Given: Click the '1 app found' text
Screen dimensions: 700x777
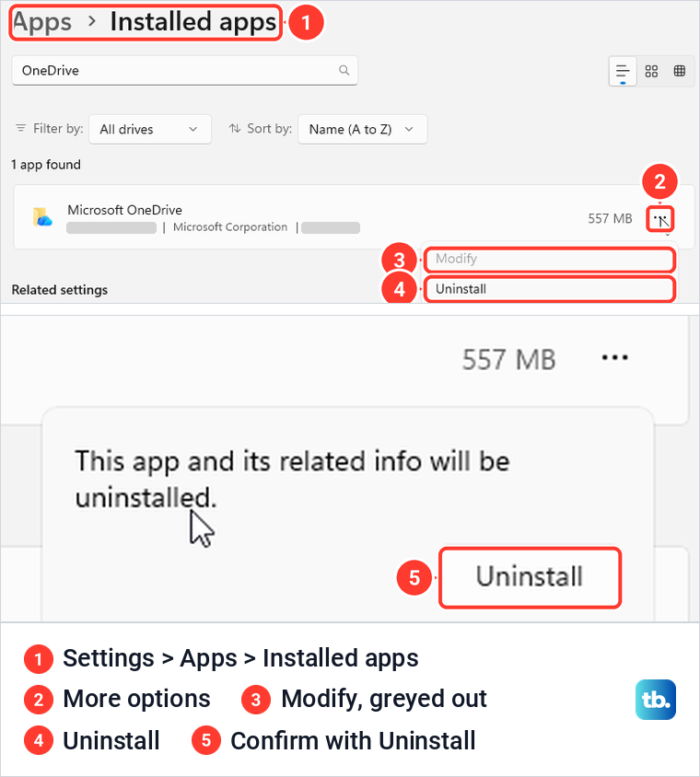Looking at the screenshot, I should coord(46,165).
